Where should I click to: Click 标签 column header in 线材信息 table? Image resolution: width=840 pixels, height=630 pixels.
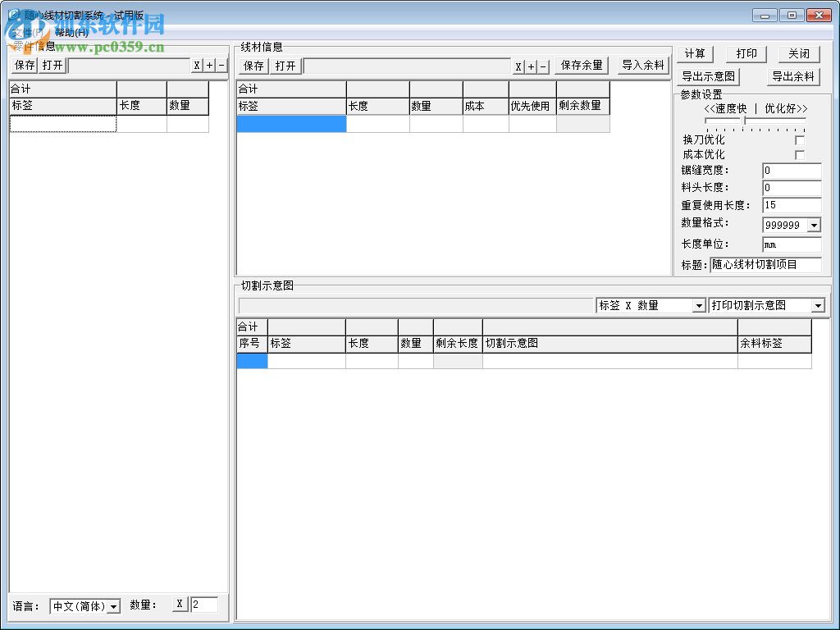coord(291,107)
